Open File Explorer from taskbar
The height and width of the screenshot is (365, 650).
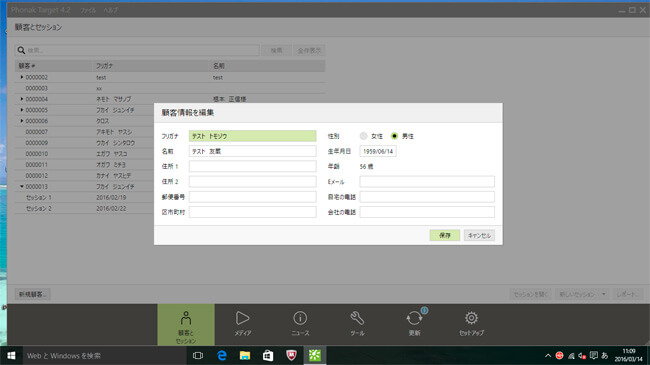tap(245, 355)
